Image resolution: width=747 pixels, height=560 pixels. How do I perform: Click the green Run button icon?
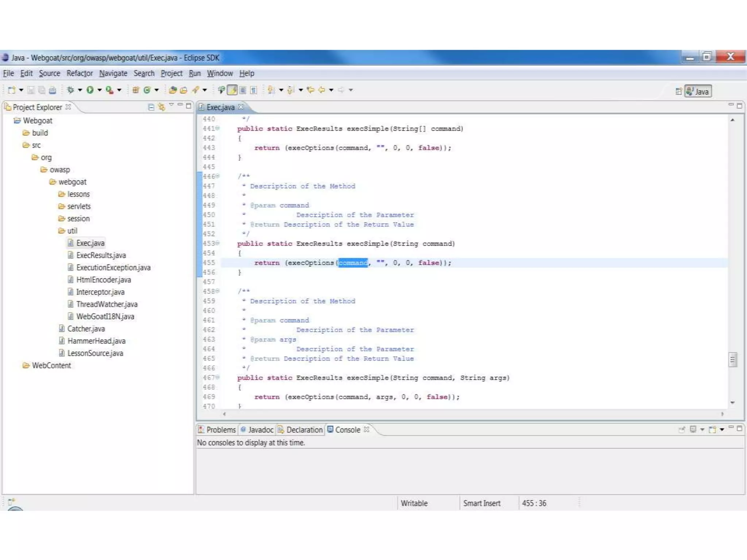click(90, 90)
